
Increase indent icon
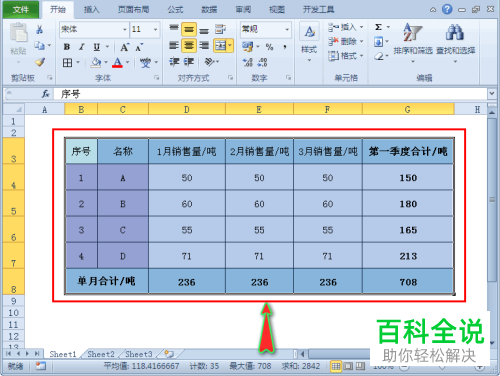pos(189,62)
